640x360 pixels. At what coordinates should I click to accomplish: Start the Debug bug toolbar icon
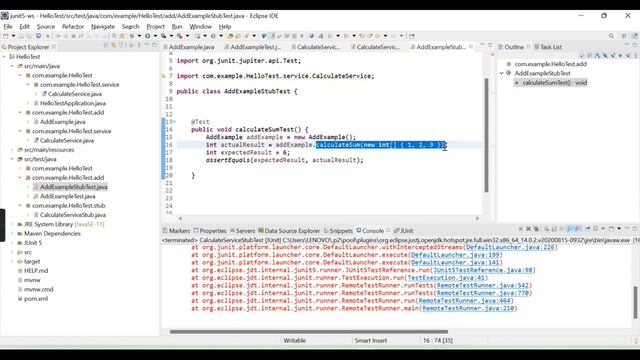[132, 36]
